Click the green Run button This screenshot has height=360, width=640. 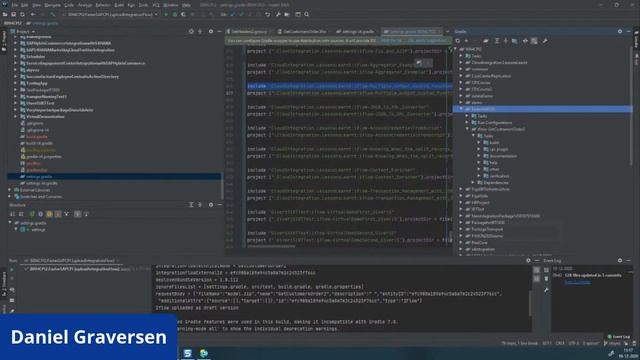click(x=166, y=14)
